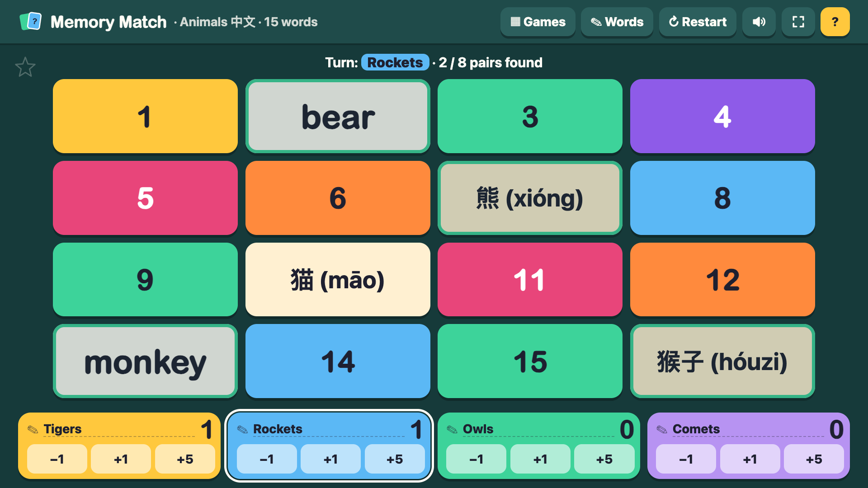Enter fullscreen mode via the corner-brackets icon
This screenshot has width=868, height=488.
(798, 22)
